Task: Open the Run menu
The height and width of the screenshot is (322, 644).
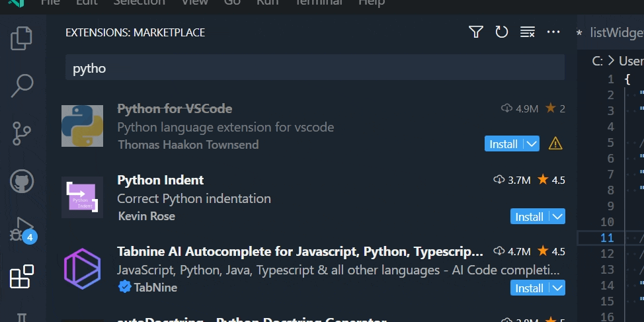Action: (267, 3)
